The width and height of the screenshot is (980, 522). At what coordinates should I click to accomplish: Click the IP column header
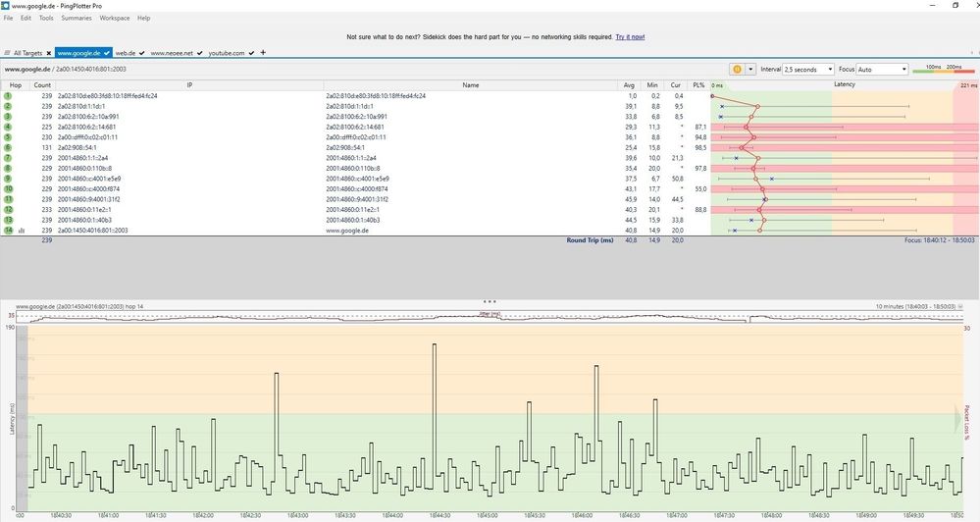189,85
